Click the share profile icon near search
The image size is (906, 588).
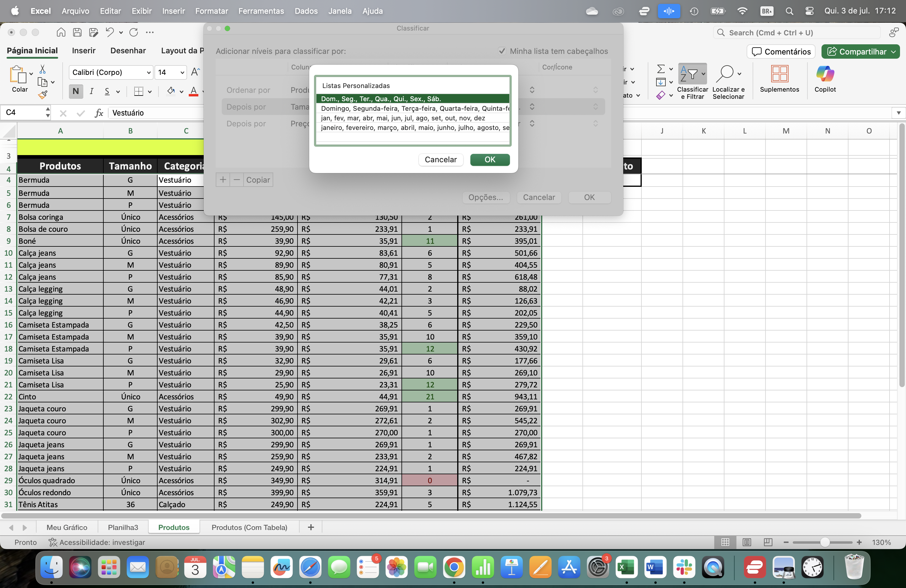pos(894,33)
